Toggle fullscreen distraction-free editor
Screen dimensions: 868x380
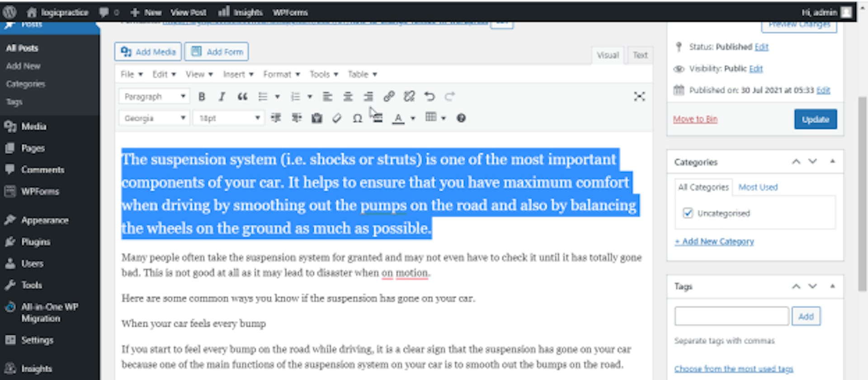[639, 96]
